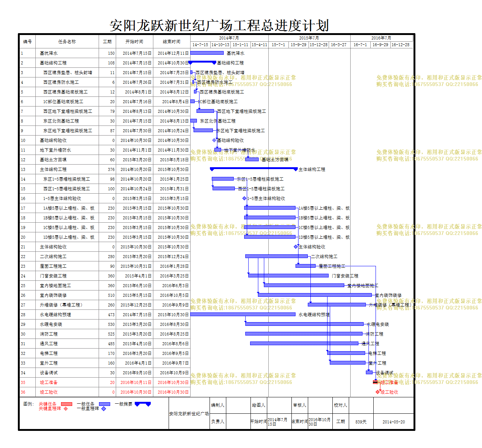Click the 16-9-29 date tick in timescale
The width and height of the screenshot is (482, 448).
point(380,45)
